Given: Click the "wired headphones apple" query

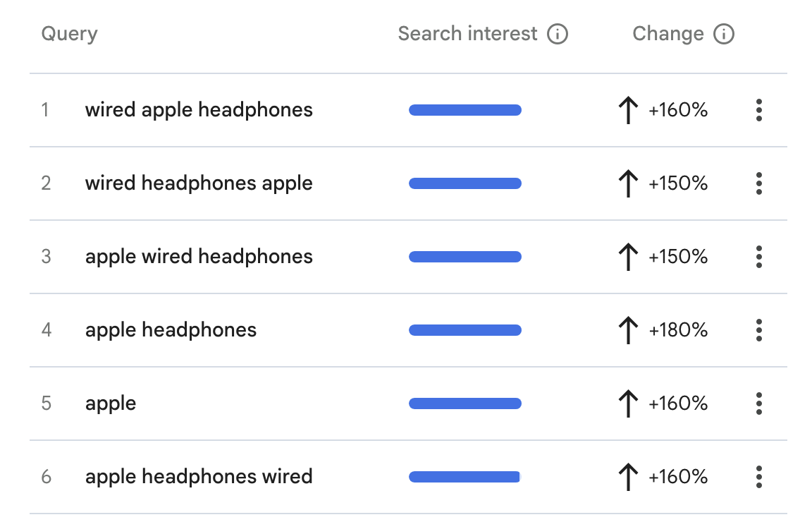Looking at the screenshot, I should click(x=199, y=183).
